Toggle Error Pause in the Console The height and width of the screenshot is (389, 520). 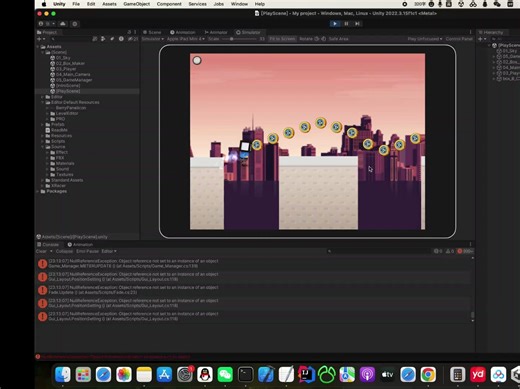pos(87,251)
